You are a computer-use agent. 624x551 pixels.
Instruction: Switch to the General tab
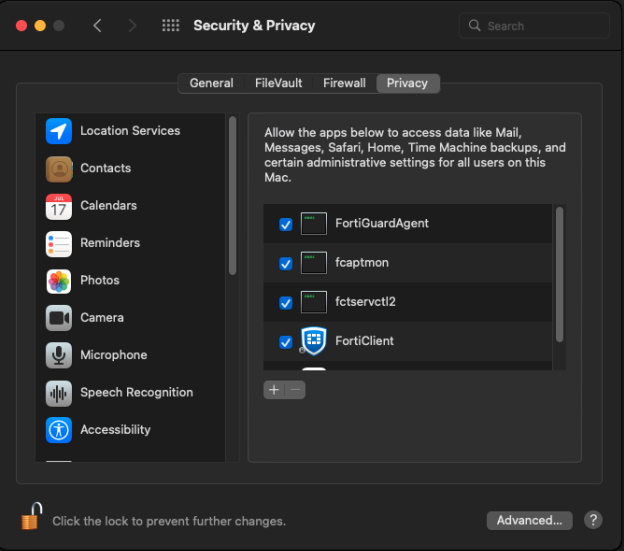(x=211, y=83)
